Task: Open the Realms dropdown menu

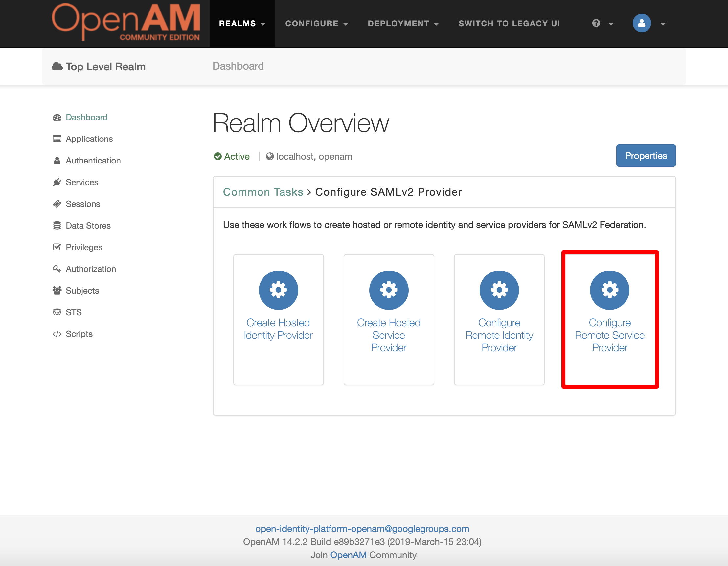Action: 242,24
